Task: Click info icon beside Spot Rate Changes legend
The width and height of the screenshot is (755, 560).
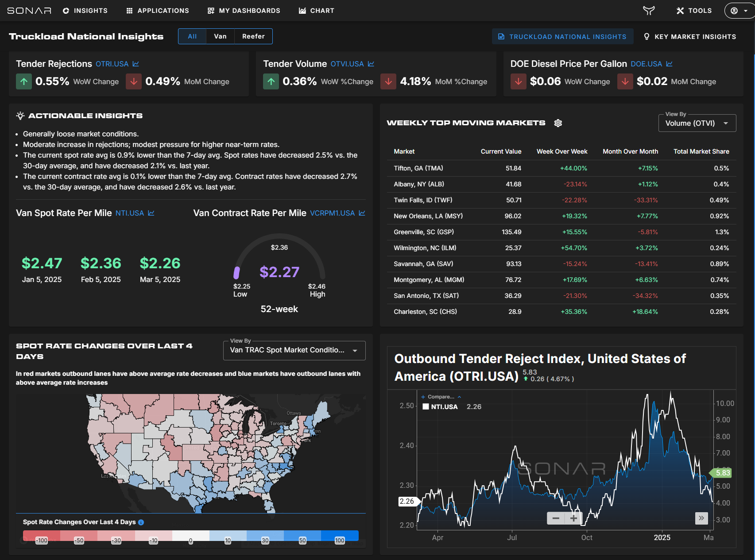Action: [141, 522]
